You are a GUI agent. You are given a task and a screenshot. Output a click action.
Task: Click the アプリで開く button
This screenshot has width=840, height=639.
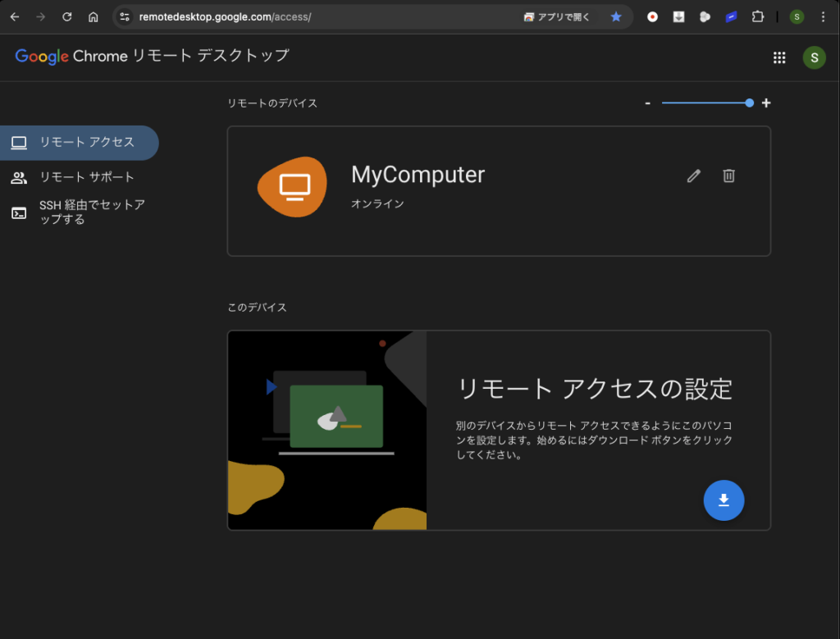(557, 16)
